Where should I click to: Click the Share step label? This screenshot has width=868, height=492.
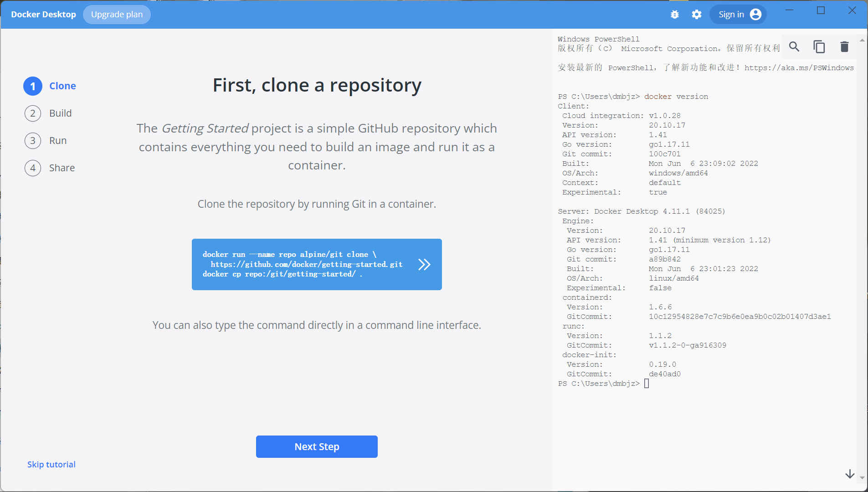(62, 168)
